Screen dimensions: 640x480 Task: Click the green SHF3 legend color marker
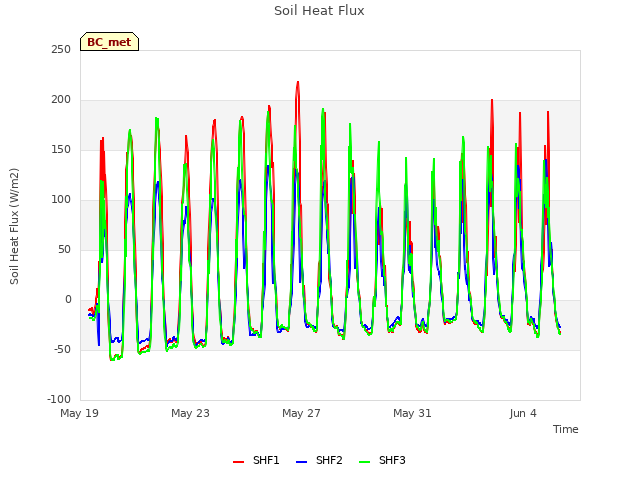(364, 462)
